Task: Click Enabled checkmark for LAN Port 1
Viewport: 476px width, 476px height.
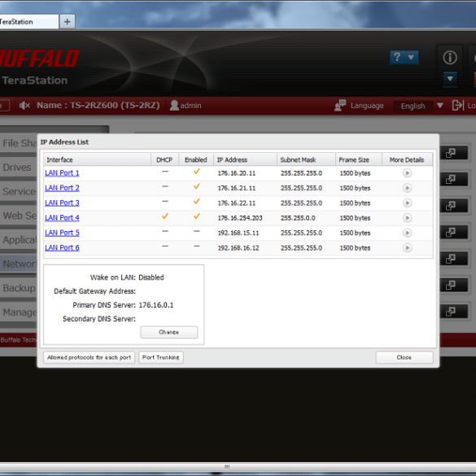Action: [197, 172]
